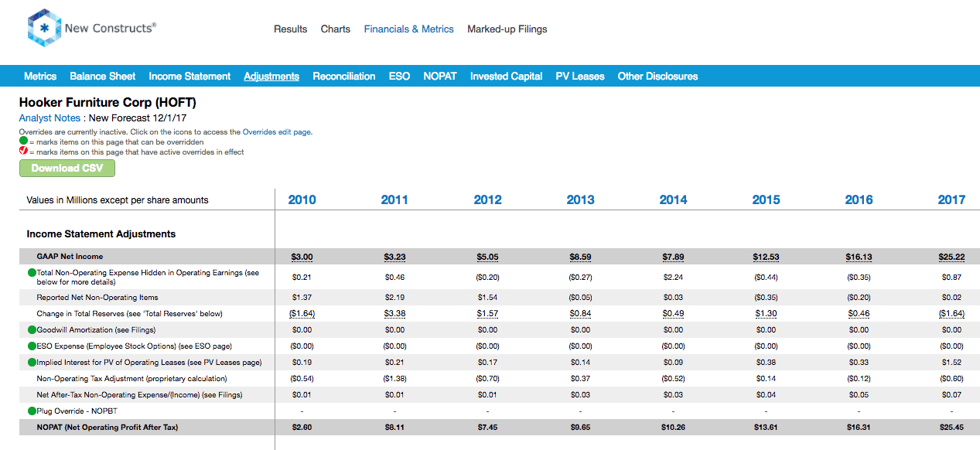Image resolution: width=980 pixels, height=450 pixels.
Task: Click 2014 GAAP Net Income value $7.89
Action: [x=673, y=257]
